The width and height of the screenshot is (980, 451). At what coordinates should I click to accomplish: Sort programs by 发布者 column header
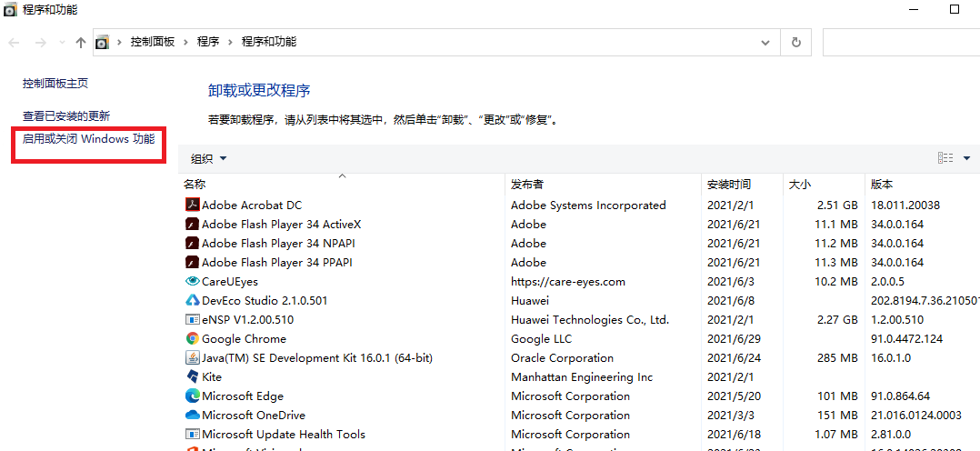click(527, 185)
